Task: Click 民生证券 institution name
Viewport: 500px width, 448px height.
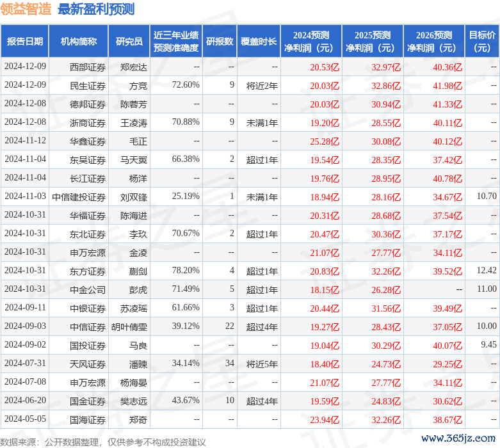Action: point(88,86)
